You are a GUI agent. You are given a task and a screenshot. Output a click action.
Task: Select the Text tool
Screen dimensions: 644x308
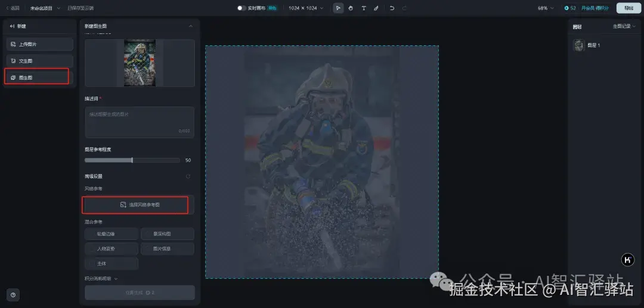click(364, 8)
